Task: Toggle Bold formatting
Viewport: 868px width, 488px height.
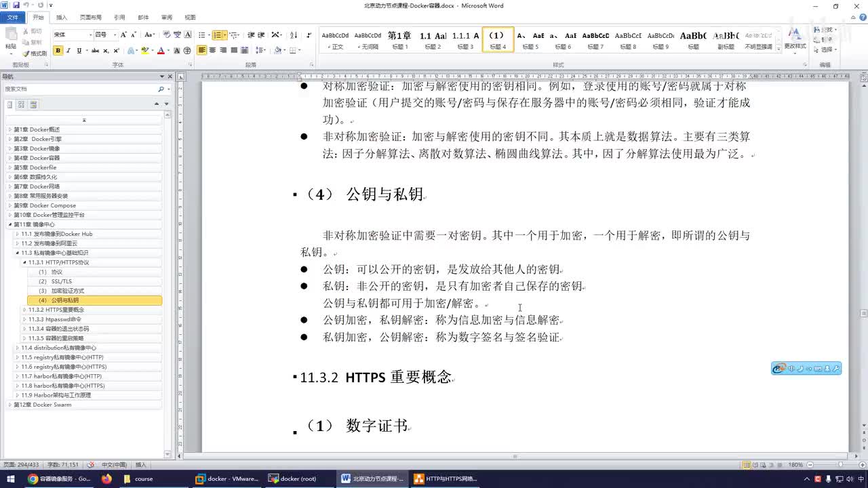Action: point(58,50)
